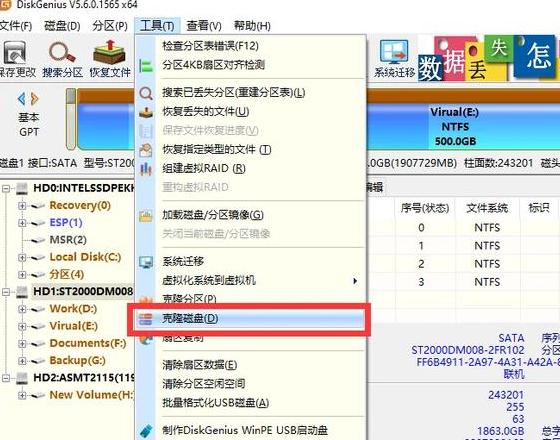The height and width of the screenshot is (440, 560).
Task: Go to previous disk with left arrow
Action: tap(21, 99)
